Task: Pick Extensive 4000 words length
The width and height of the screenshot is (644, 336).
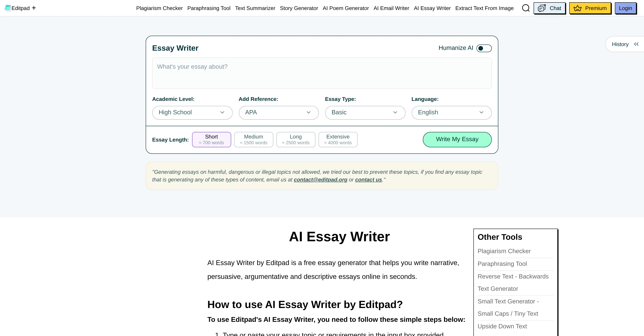Action: (x=338, y=140)
